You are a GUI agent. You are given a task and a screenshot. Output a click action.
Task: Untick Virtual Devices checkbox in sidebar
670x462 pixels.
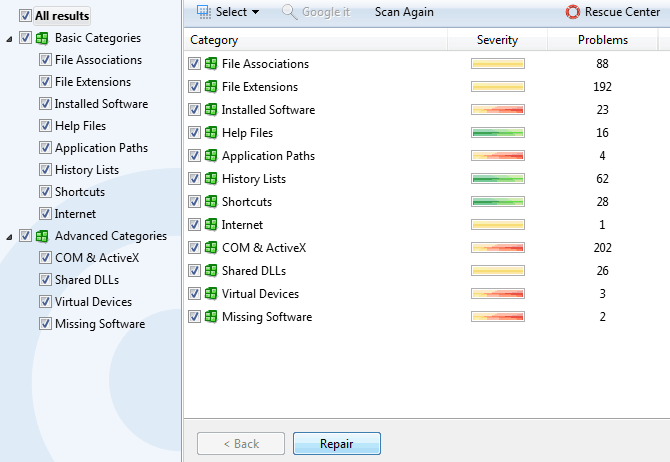tap(45, 302)
